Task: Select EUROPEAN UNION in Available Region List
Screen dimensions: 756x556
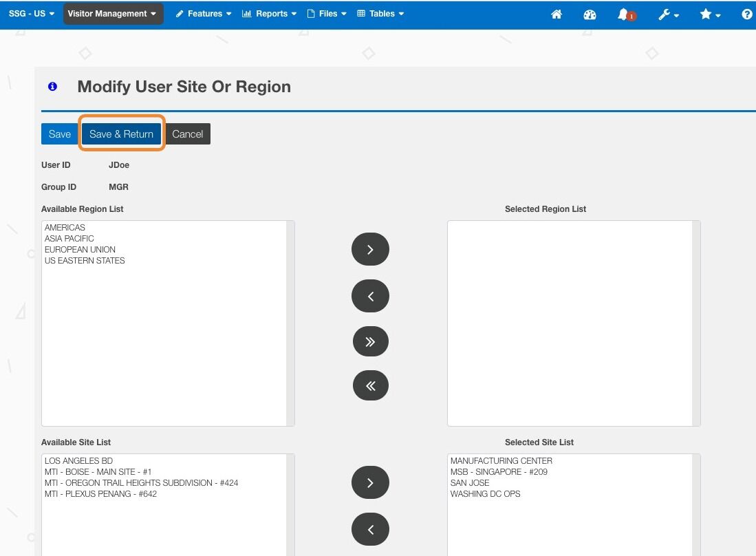Action: click(x=80, y=249)
